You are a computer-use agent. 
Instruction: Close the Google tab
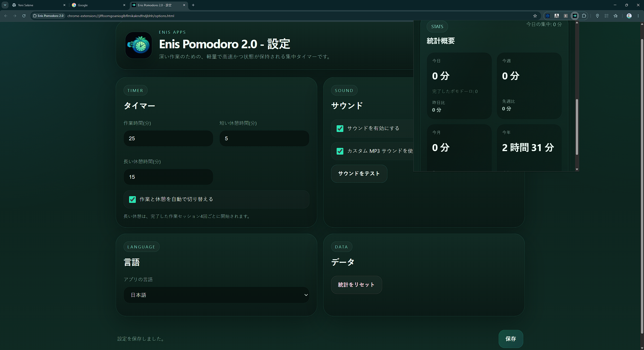point(124,5)
